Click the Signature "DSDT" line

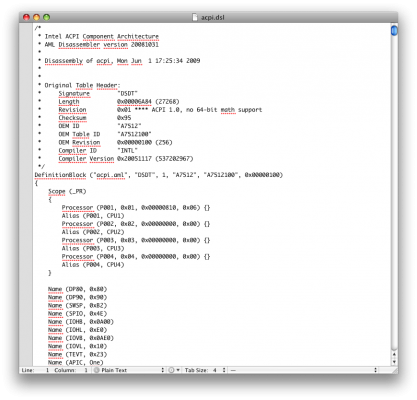[98, 93]
